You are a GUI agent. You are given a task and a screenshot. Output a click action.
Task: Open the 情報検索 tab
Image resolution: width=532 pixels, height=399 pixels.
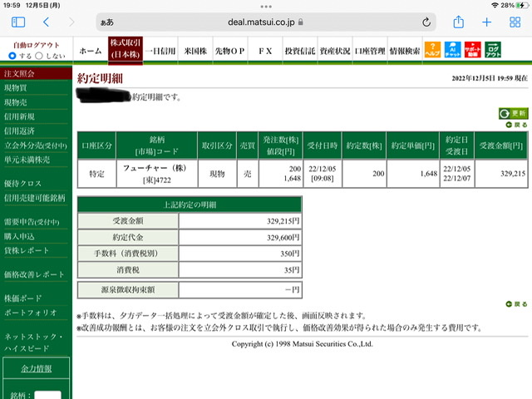pos(405,51)
